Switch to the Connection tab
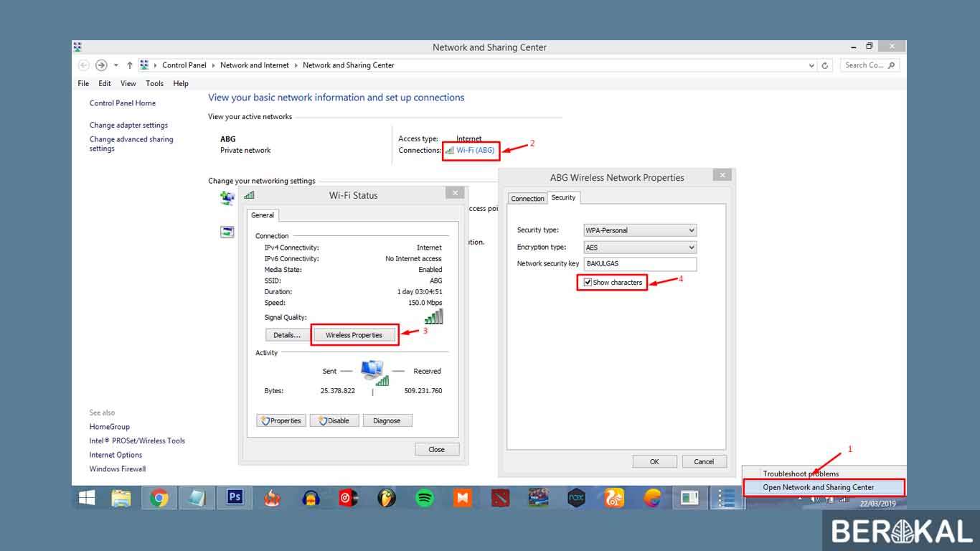Screen dimensions: 980x551 (x=527, y=198)
